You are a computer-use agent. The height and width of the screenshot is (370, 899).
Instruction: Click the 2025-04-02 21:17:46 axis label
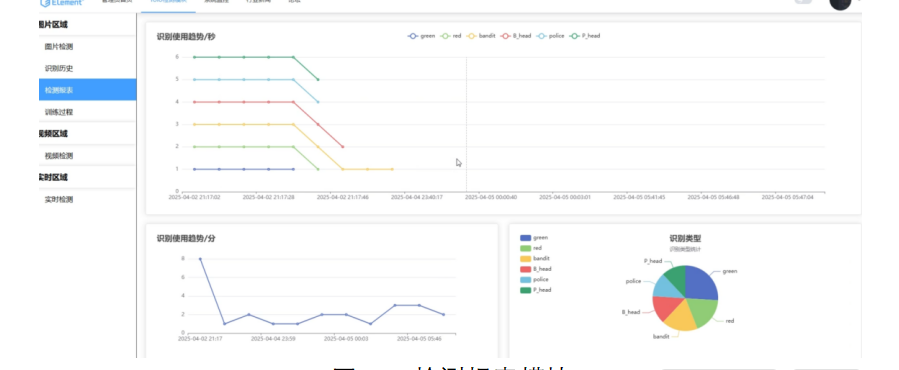coord(343,197)
